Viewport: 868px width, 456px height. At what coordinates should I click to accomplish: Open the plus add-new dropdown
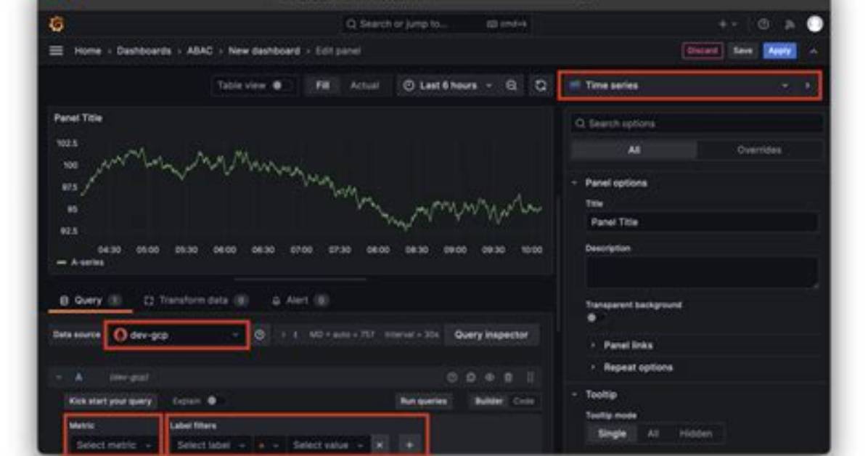click(726, 25)
